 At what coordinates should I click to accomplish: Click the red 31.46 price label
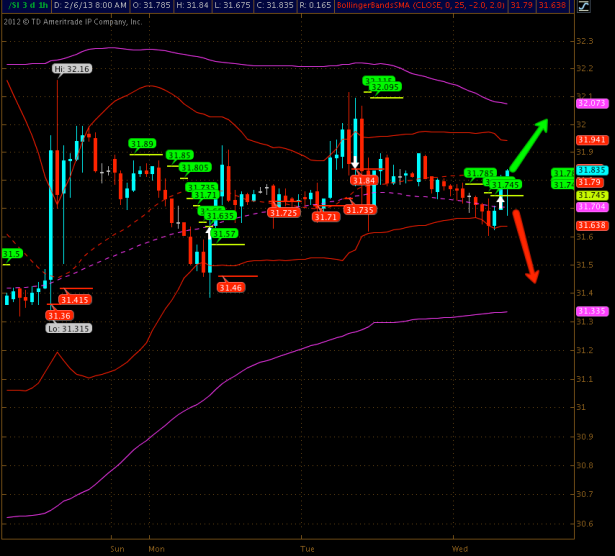click(x=231, y=288)
